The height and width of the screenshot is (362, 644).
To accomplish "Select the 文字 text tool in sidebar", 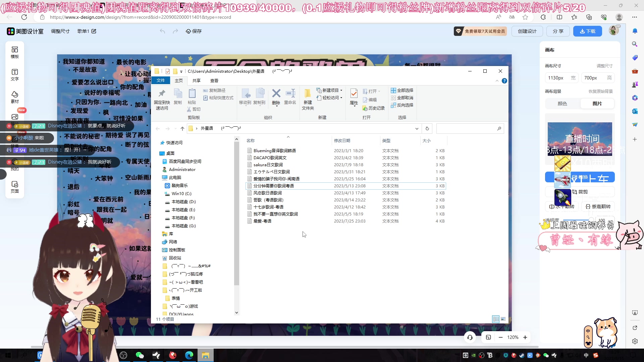I will pos(15,75).
